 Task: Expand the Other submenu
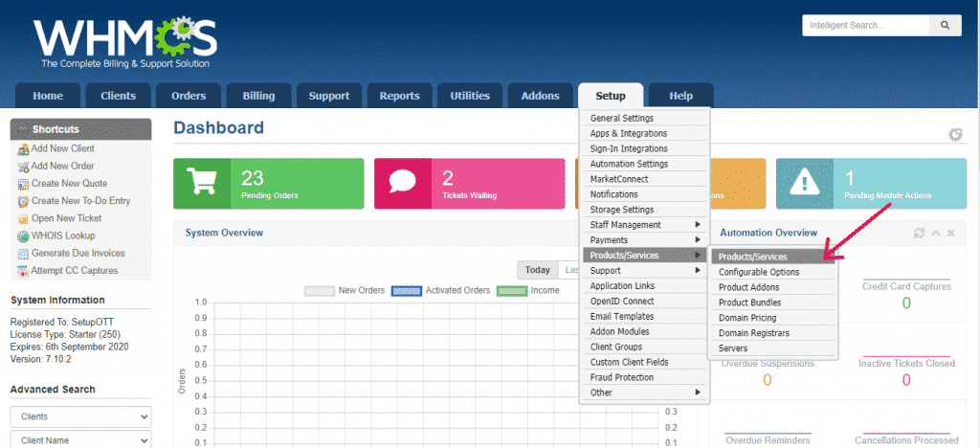pyautogui.click(x=644, y=392)
